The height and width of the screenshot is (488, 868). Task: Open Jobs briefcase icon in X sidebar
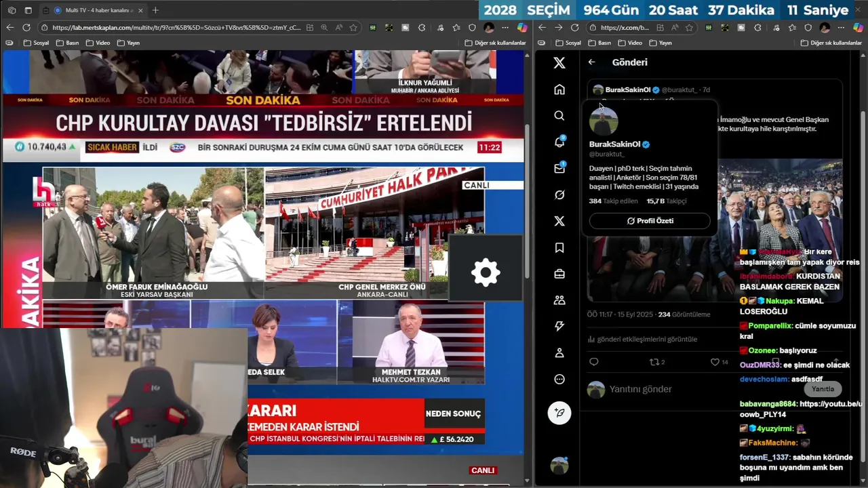[x=559, y=274]
